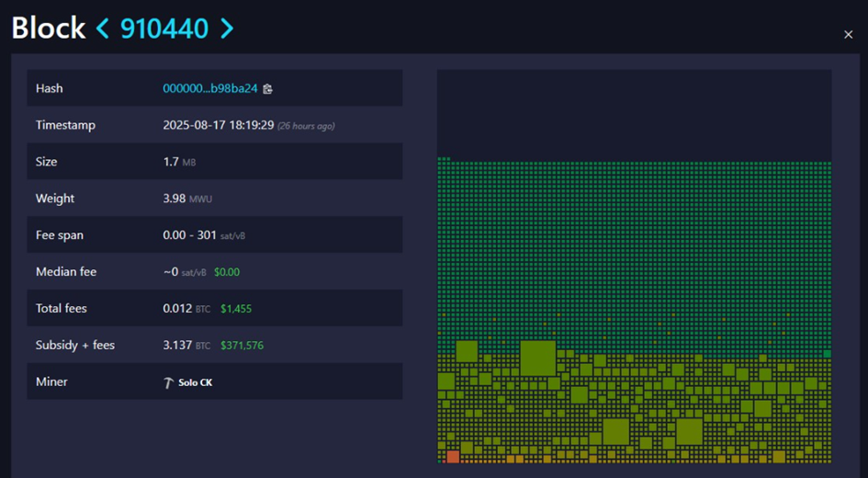Go to the next block with right chevron
Image resolution: width=868 pixels, height=478 pixels.
coord(227,28)
